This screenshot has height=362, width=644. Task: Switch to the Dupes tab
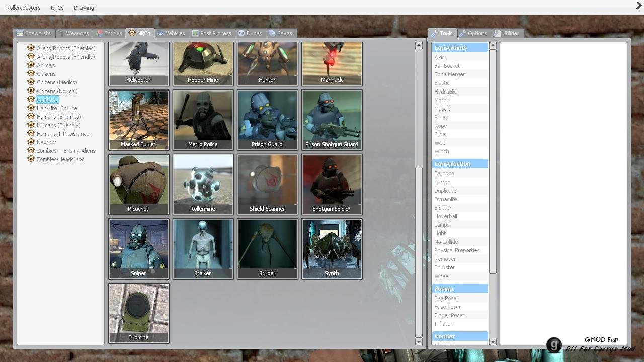point(250,33)
